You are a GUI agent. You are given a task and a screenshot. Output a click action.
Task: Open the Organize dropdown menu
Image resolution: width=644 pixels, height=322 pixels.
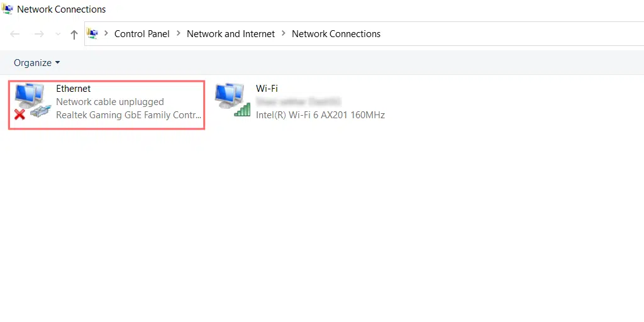pyautogui.click(x=37, y=63)
